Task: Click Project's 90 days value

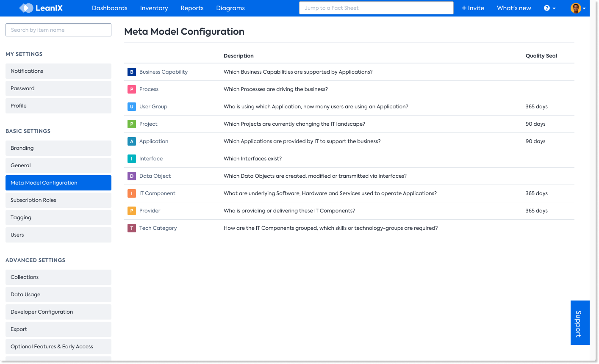Action: (x=535, y=124)
